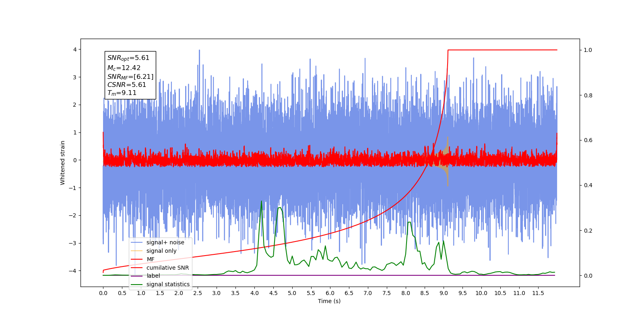The width and height of the screenshot is (644, 322).
Task: Click the 'Time (s)' x-axis label
Action: (x=329, y=301)
